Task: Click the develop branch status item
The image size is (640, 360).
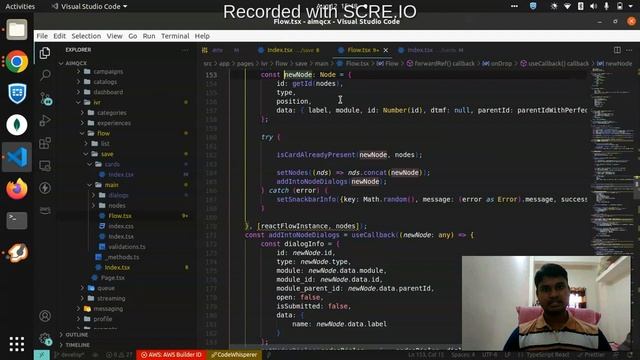Action: 69,355
